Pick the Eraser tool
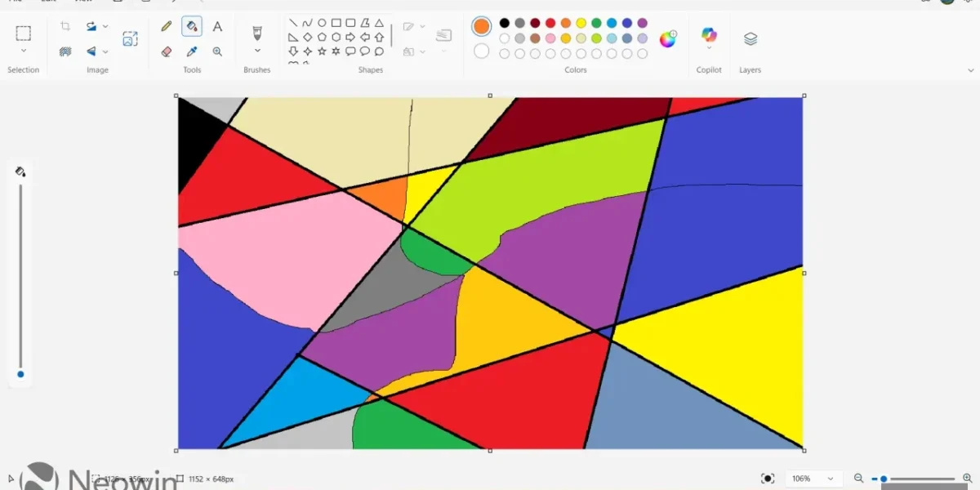Viewport: 980px width, 490px height. point(167,51)
